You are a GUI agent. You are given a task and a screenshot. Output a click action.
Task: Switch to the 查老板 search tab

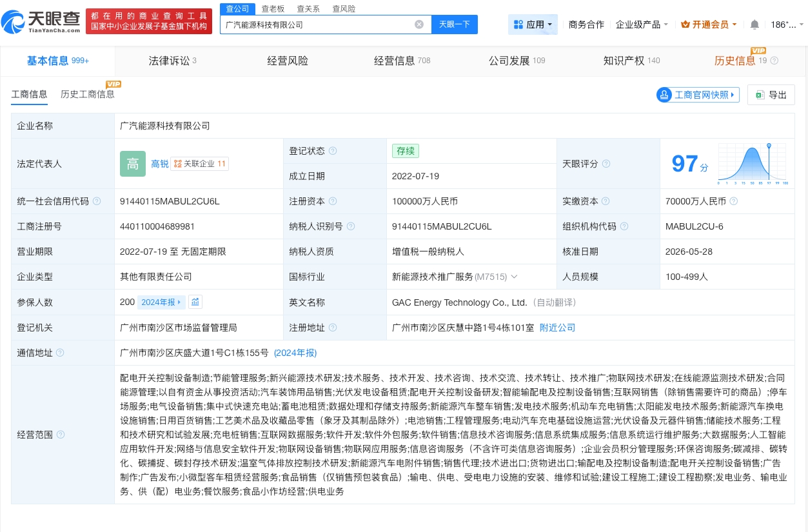(x=273, y=8)
